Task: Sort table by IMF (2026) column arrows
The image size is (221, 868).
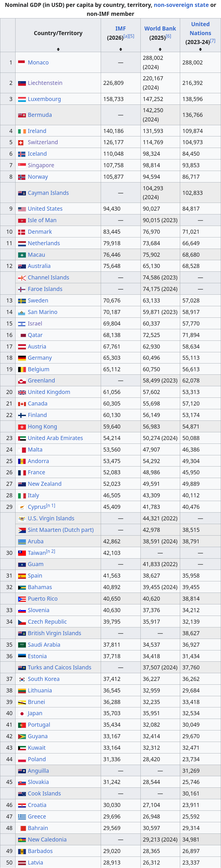Action: [x=121, y=49]
